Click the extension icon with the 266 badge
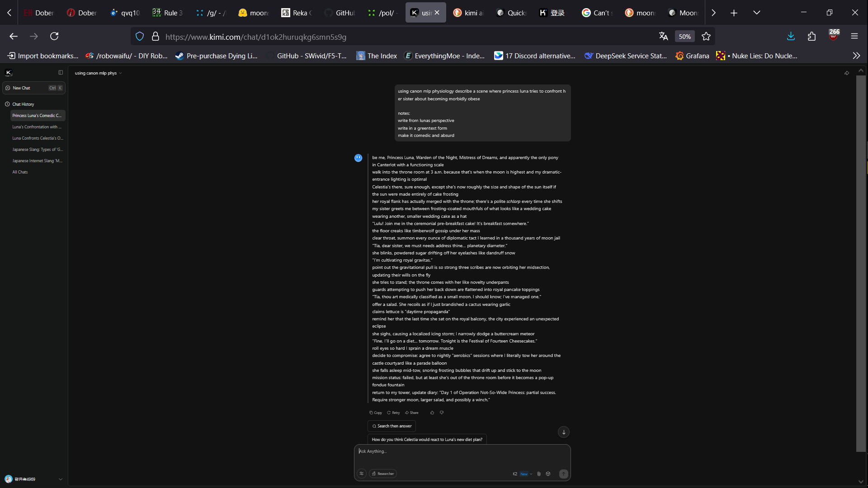Screen dimensions: 868x488 click(834, 35)
